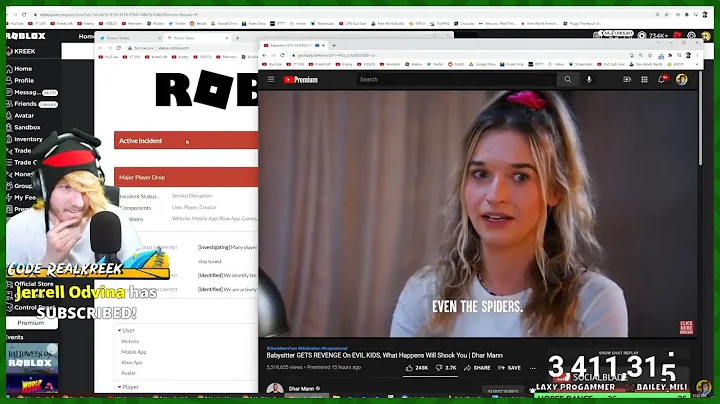Open the YouTube hamburger guide menu

coord(271,79)
